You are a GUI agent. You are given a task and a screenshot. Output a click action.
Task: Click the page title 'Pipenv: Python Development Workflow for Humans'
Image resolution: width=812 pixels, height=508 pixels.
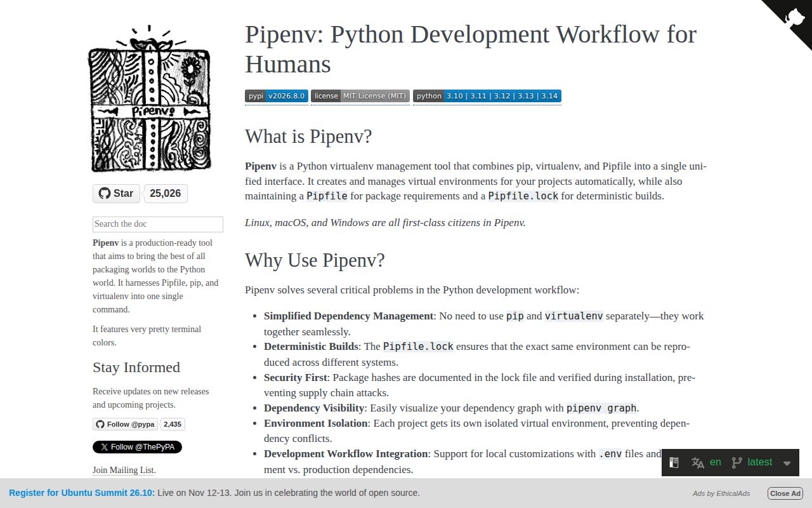coord(471,49)
